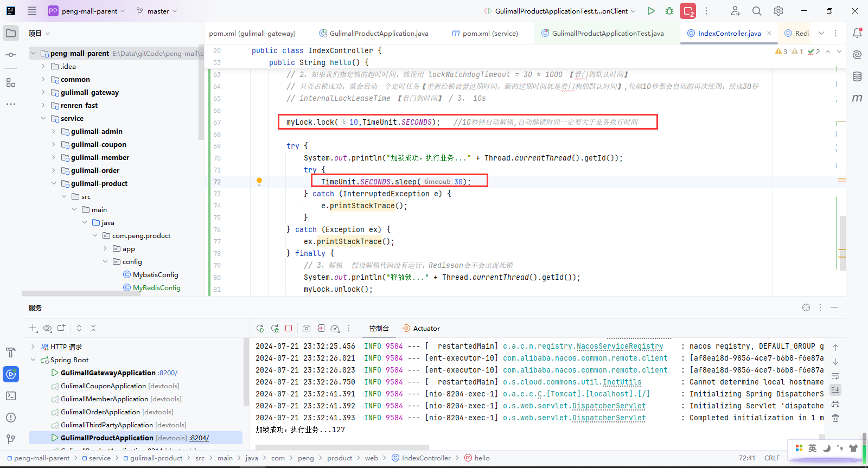Click the 72:41 caret position indicator
The width and height of the screenshot is (868, 468).
747,458
